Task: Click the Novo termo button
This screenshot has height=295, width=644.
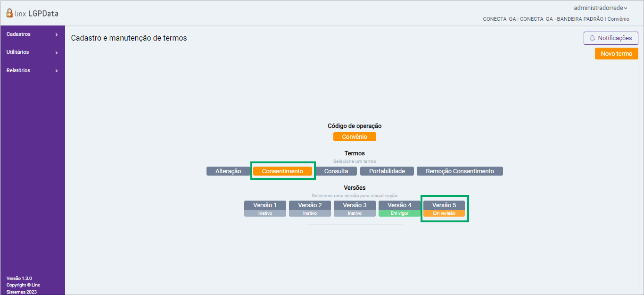Action: point(616,54)
